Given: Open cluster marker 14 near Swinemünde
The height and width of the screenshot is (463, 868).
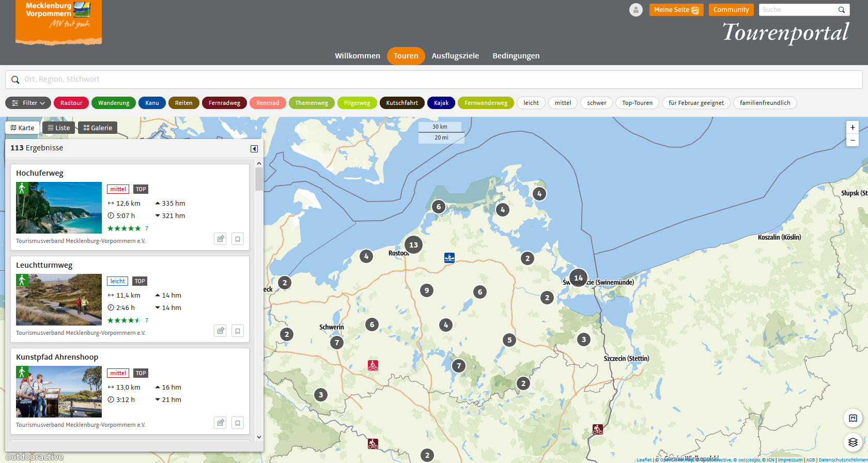Looking at the screenshot, I should 578,278.
